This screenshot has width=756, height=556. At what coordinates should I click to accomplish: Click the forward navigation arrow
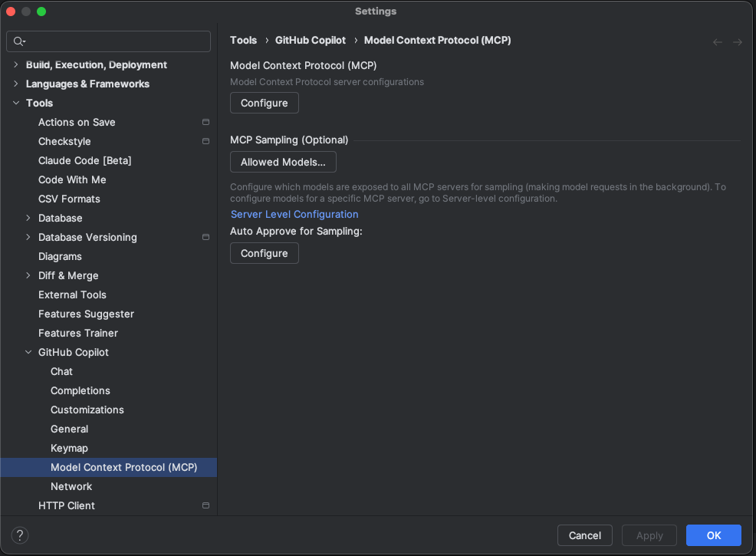tap(737, 42)
